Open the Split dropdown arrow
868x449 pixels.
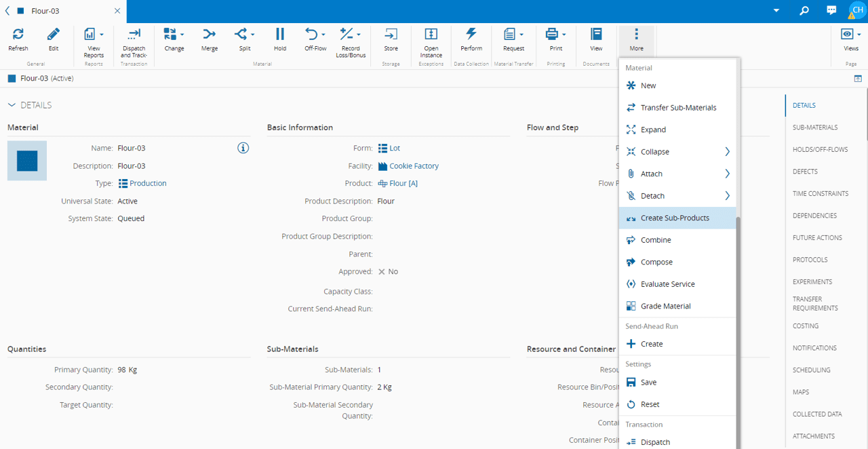[x=253, y=35]
